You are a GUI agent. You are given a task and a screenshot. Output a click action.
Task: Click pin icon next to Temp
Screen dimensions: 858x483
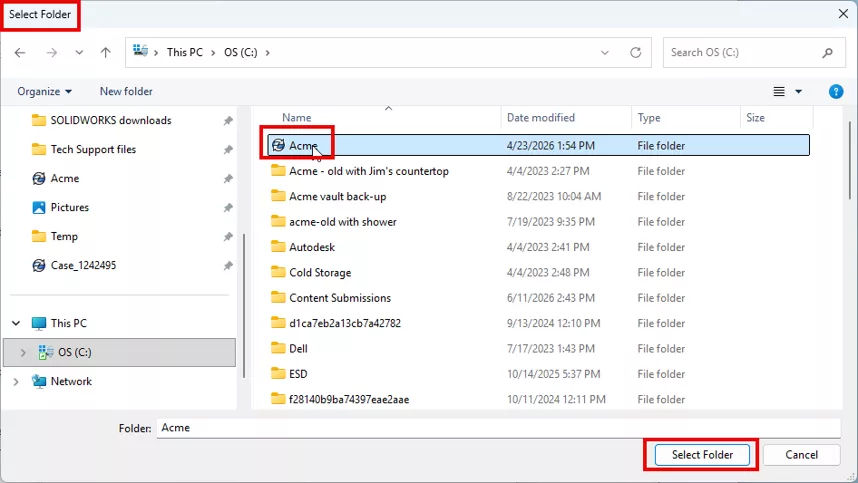tap(228, 236)
